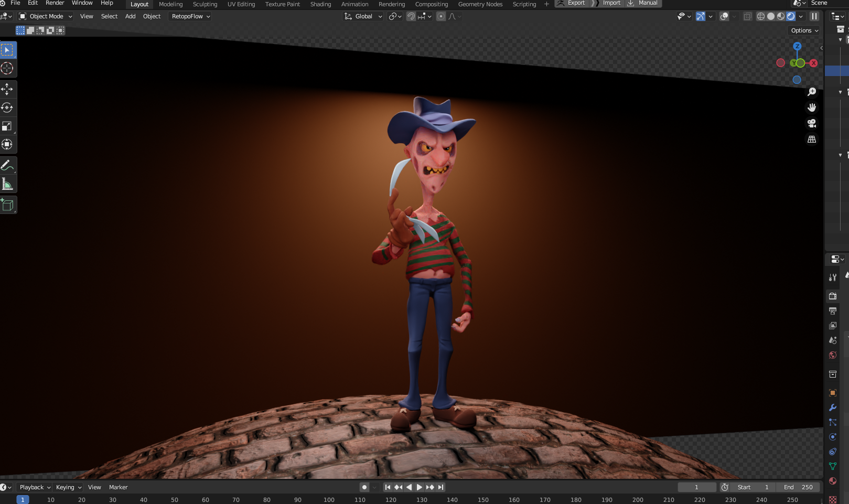The width and height of the screenshot is (849, 504).
Task: Open the Manual link
Action: click(x=648, y=3)
